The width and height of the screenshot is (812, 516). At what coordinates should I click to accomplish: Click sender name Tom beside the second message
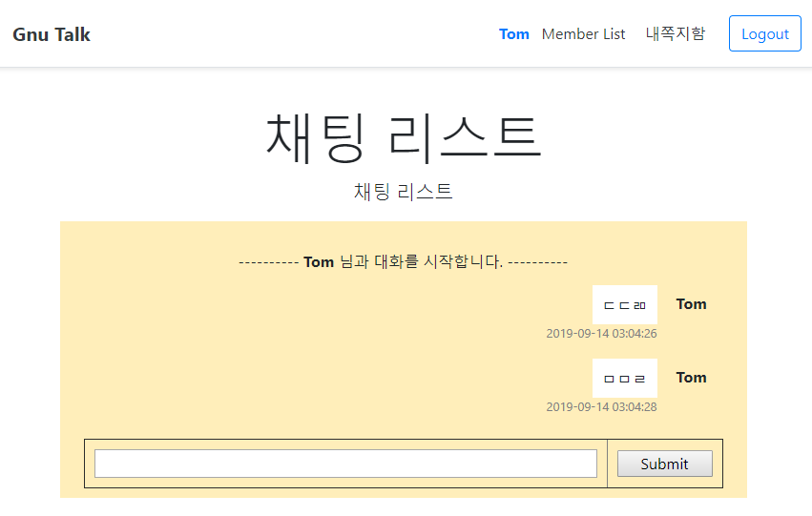(691, 378)
